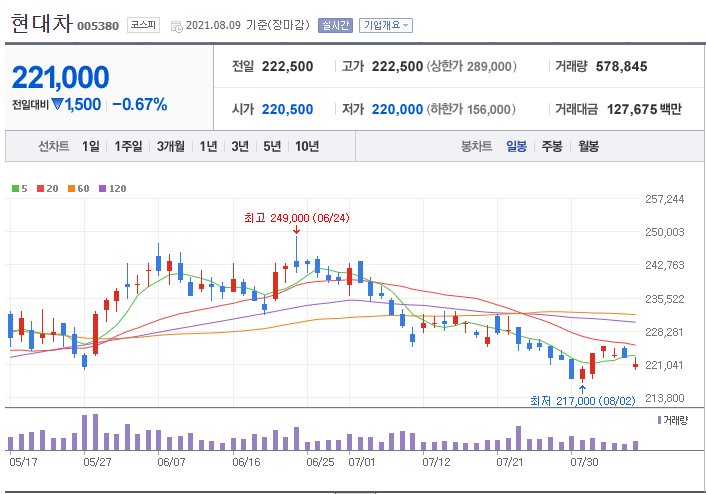Click the 235,522 price axis label
This screenshot has width=706, height=494.
pyautogui.click(x=665, y=299)
